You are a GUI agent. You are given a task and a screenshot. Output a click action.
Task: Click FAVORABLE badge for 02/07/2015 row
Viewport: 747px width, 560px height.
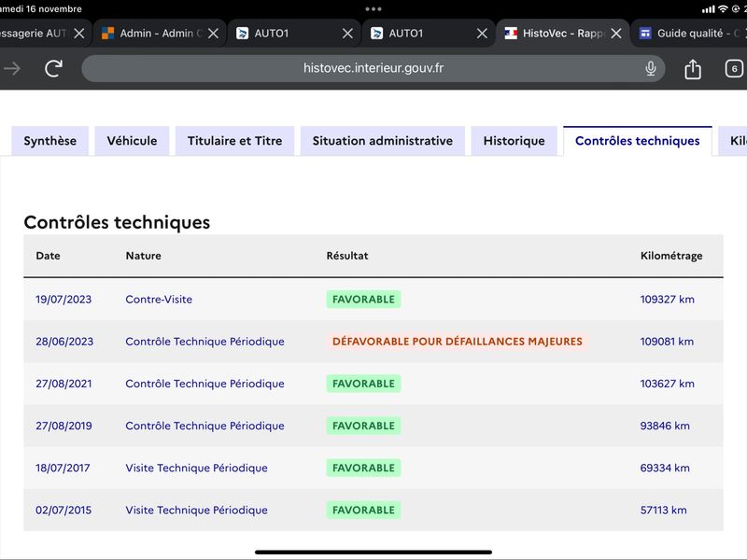(363, 510)
